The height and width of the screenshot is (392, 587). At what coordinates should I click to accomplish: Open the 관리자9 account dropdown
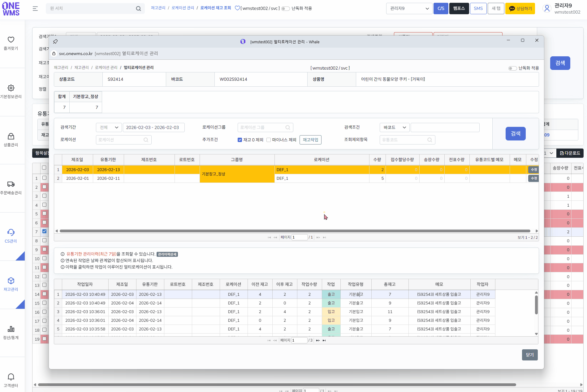(x=409, y=9)
